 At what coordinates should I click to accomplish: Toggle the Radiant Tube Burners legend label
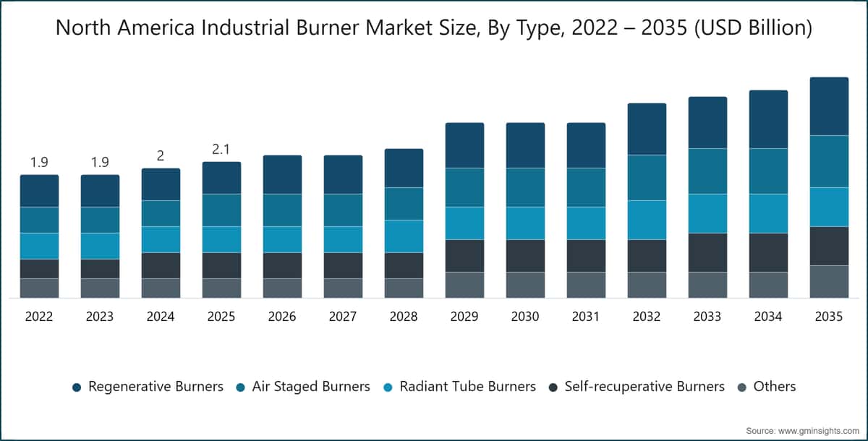(467, 387)
